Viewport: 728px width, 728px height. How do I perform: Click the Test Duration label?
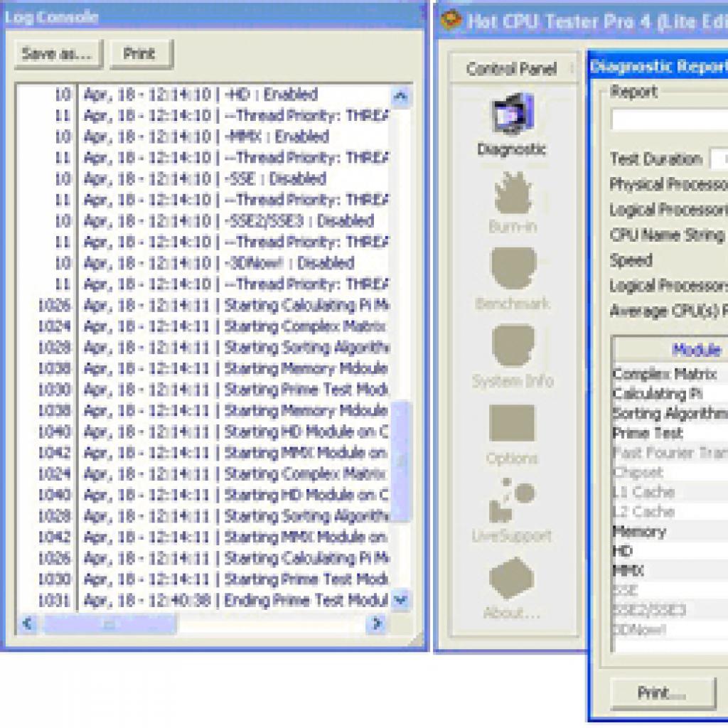pyautogui.click(x=656, y=159)
